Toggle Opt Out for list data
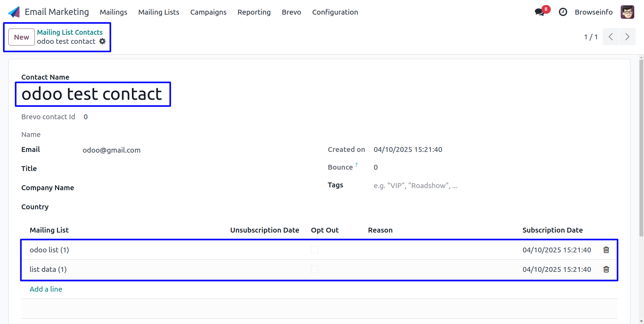The height and width of the screenshot is (324, 644). click(314, 269)
